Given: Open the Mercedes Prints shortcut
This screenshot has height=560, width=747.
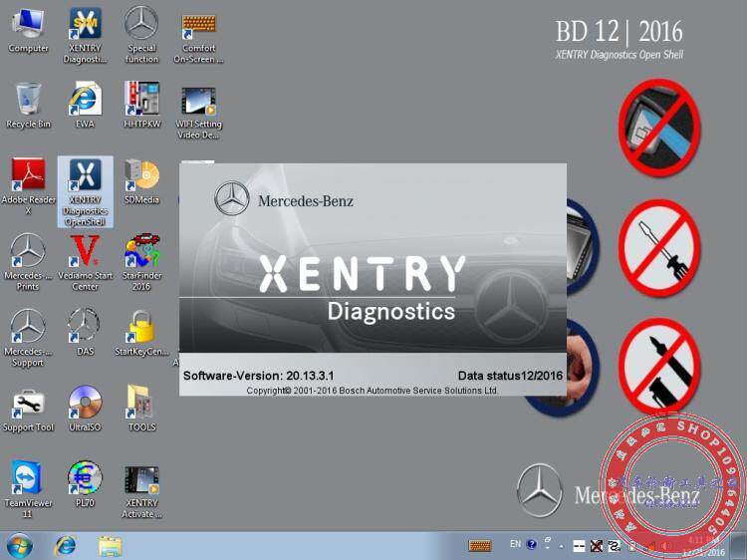Looking at the screenshot, I should [28, 262].
